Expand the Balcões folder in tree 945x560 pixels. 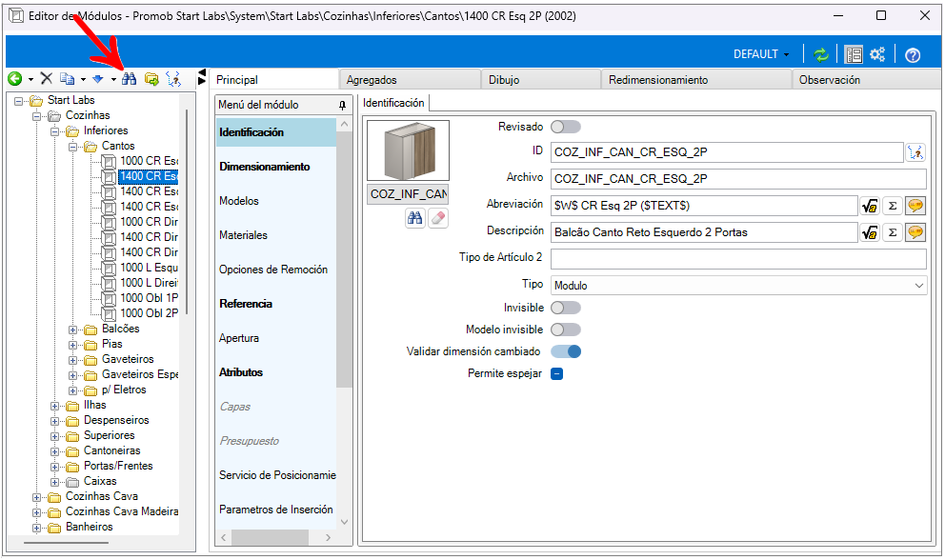74,330
